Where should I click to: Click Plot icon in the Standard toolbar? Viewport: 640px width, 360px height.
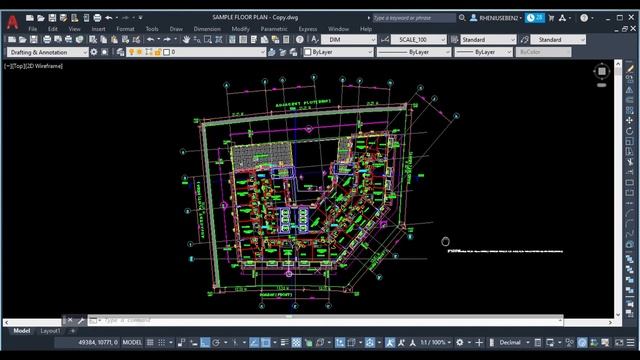(x=47, y=40)
